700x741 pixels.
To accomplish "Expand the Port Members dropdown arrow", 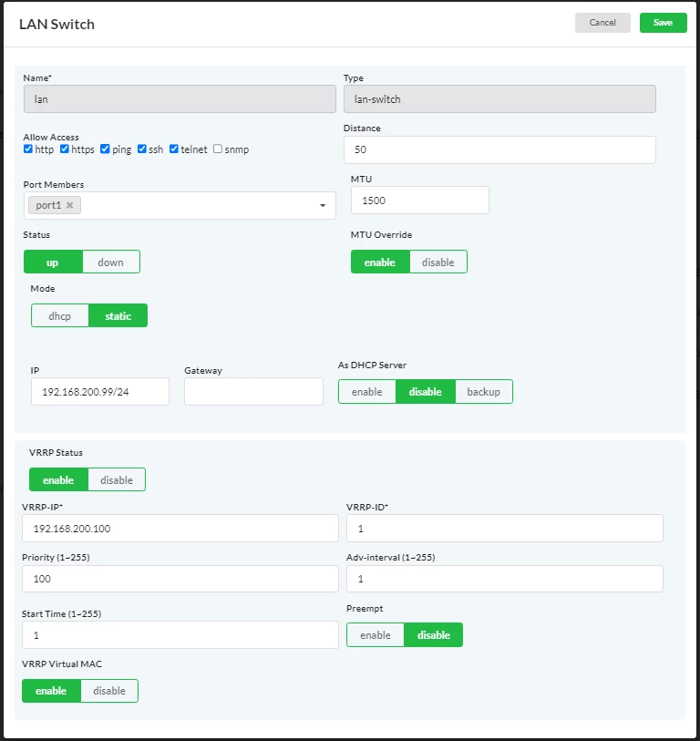I will 323,206.
